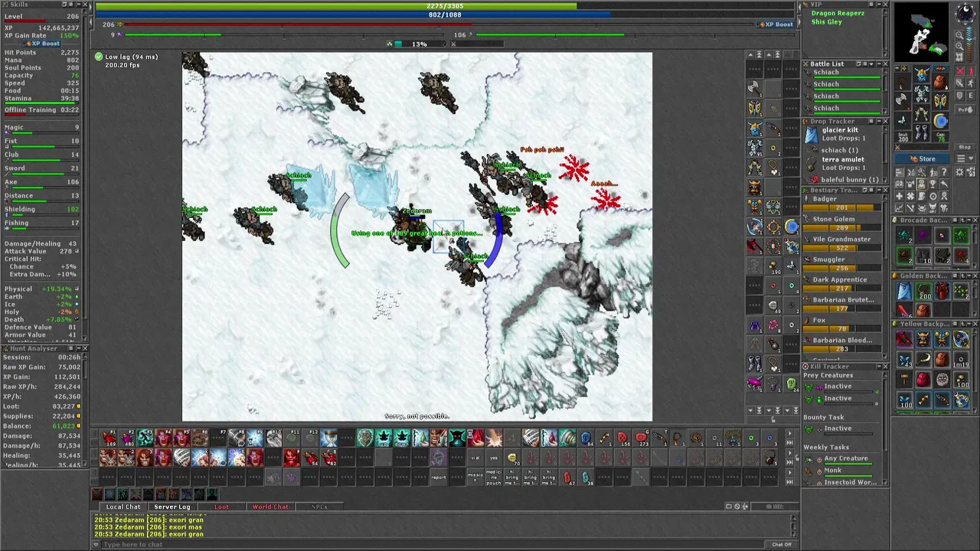Click sickle item in Yellow Backpack

tap(923, 359)
